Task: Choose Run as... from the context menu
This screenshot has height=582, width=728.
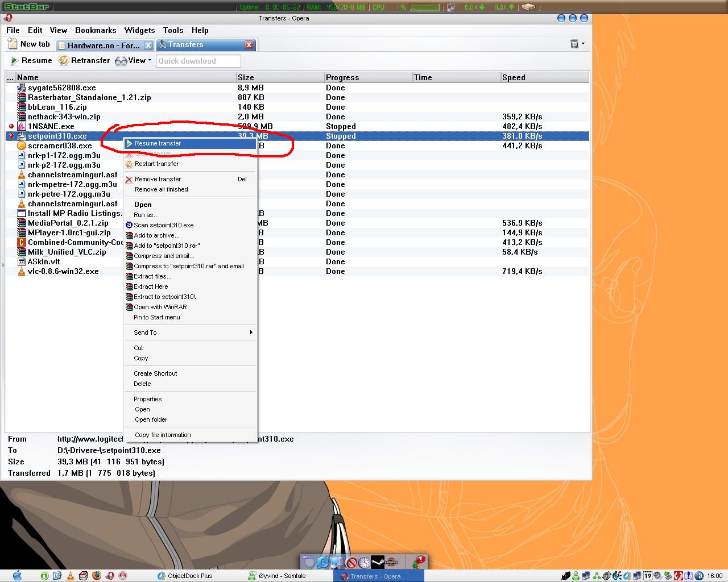Action: point(190,215)
